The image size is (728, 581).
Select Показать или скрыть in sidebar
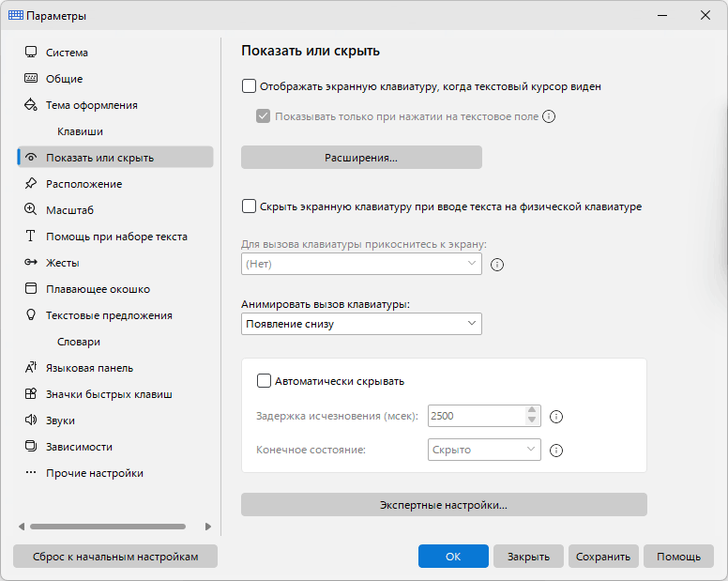(x=115, y=157)
